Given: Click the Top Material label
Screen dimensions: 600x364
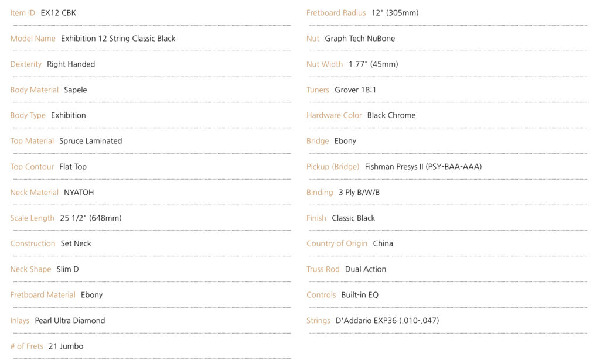Looking at the screenshot, I should click(x=32, y=141).
